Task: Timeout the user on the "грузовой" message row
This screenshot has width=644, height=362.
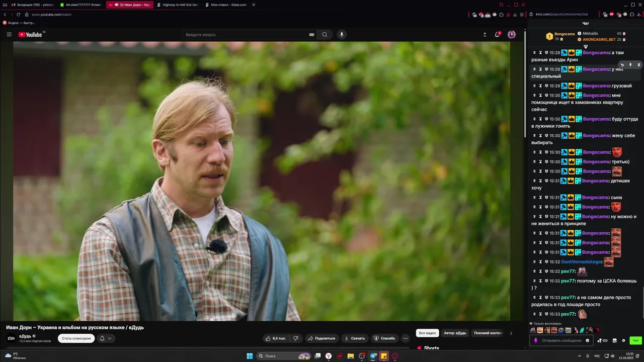Action: tap(540, 86)
